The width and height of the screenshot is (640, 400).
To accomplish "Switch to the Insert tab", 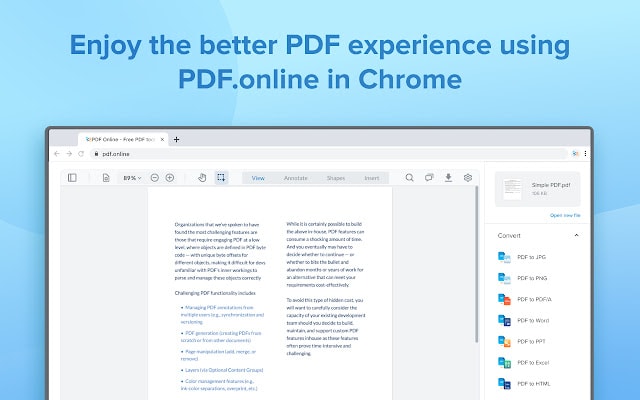I will [371, 178].
